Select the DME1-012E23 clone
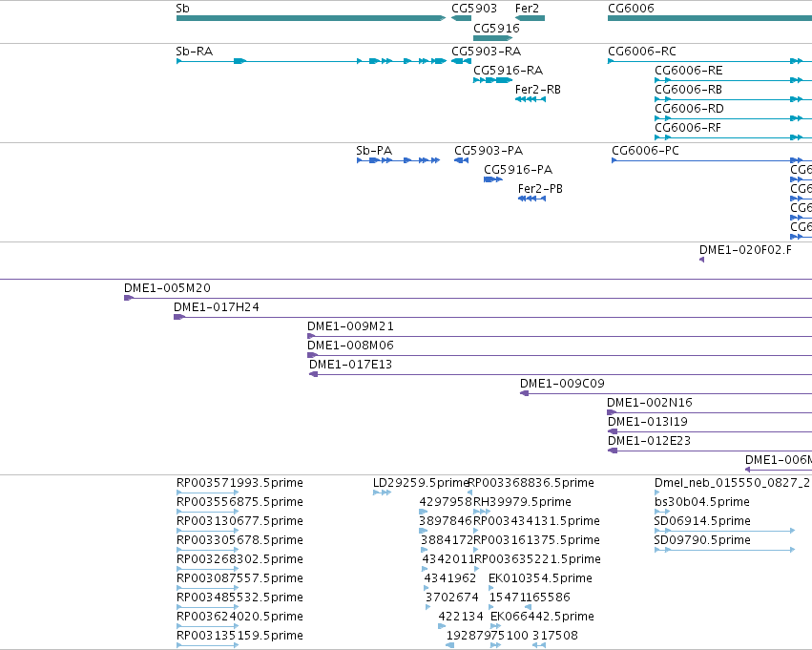 [x=710, y=451]
